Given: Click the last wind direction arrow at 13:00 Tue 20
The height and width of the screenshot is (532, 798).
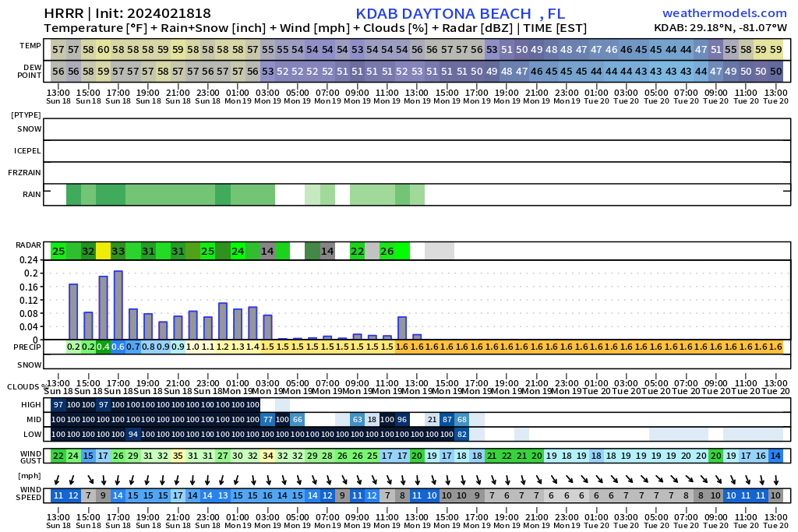Looking at the screenshot, I should click(775, 480).
